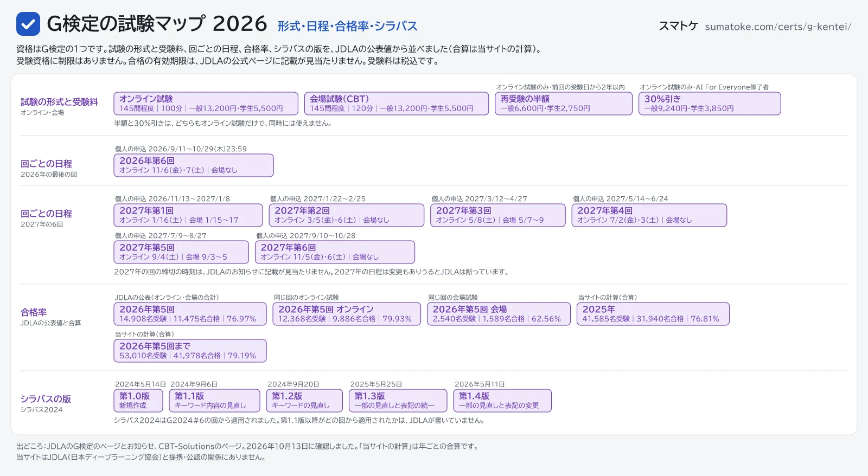The width and height of the screenshot is (868, 476).
Task: Click the 2026年第6回 schedule card
Action: point(194,165)
